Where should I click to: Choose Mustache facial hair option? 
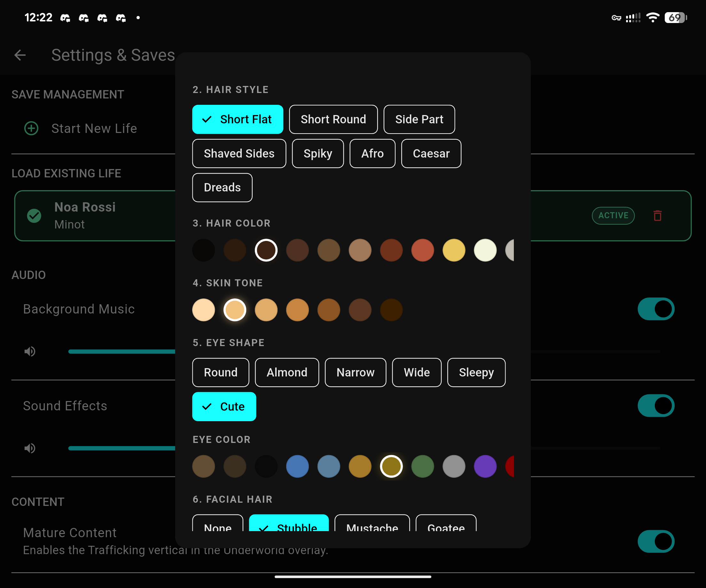pos(372,523)
